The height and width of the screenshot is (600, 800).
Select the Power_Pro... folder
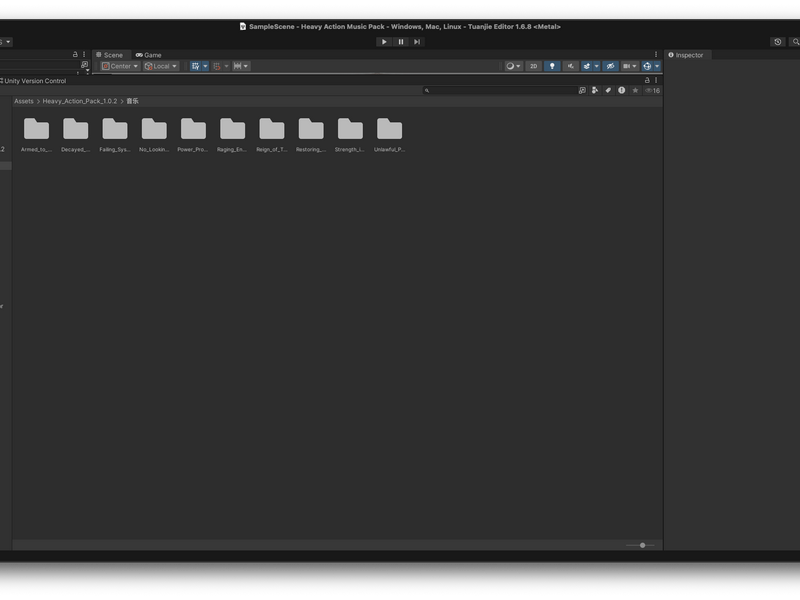click(x=193, y=134)
